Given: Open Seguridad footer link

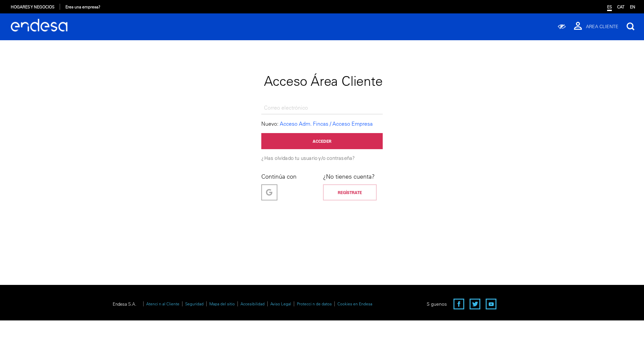Looking at the screenshot, I should click(x=194, y=304).
